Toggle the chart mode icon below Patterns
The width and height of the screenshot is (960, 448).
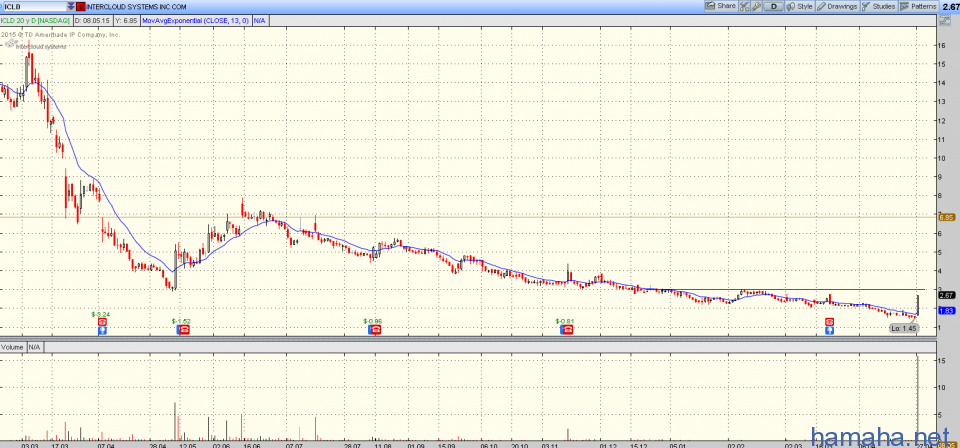click(945, 21)
